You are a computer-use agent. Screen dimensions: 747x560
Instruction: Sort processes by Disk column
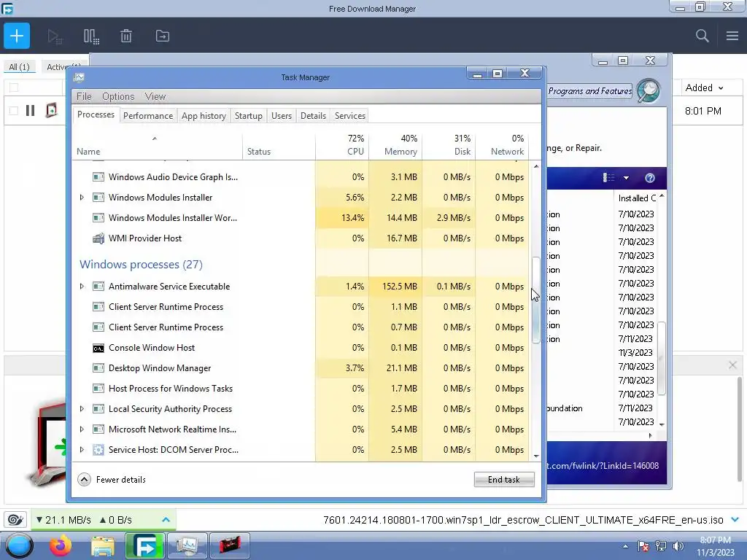pyautogui.click(x=449, y=145)
